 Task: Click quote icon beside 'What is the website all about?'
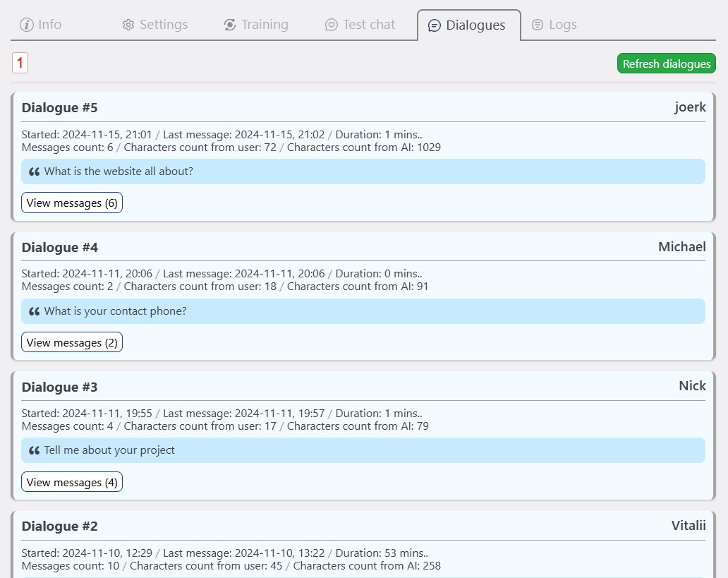(x=35, y=171)
